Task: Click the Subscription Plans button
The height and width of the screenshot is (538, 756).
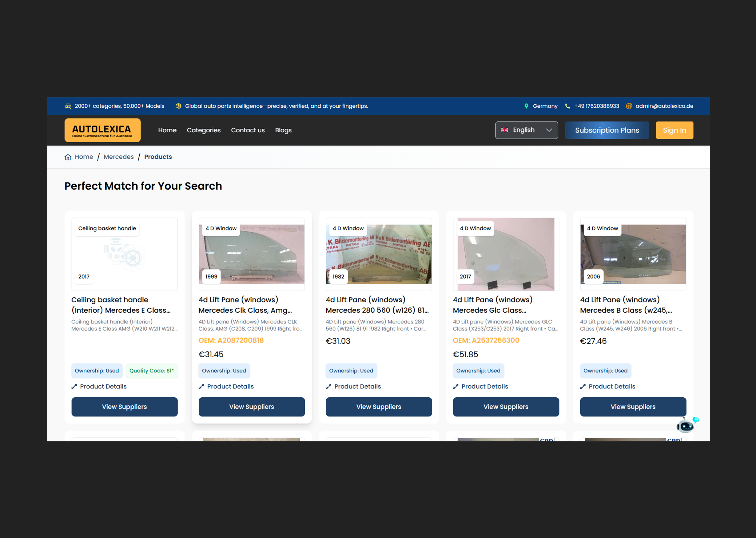Action: (x=607, y=130)
